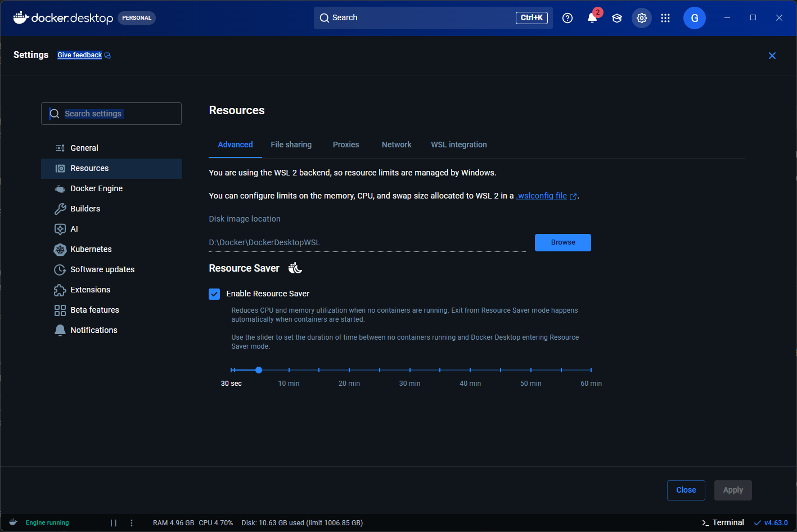Open Kubernetes settings section
Screen dimensions: 797x532
tap(111, 249)
